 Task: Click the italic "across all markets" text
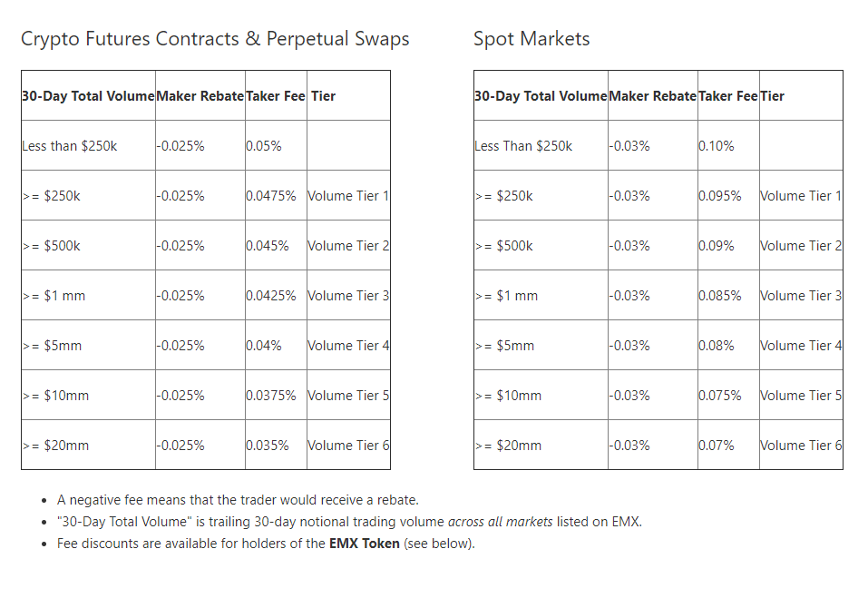click(500, 522)
